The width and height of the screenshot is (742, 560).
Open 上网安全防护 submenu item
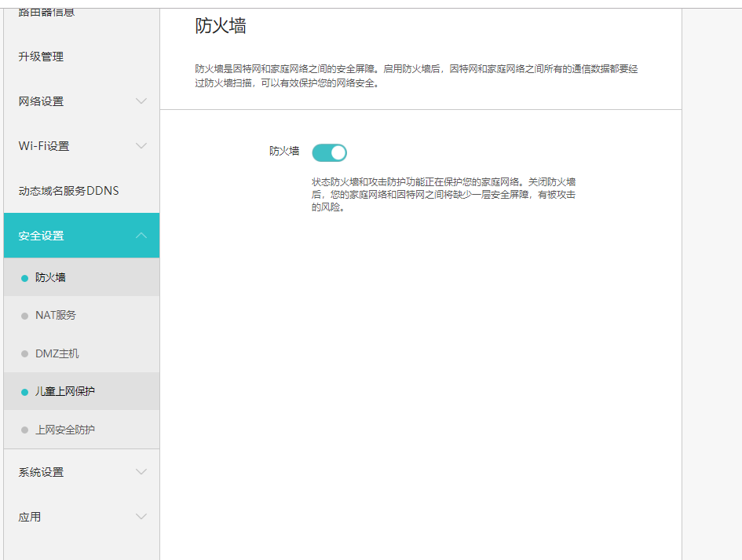(65, 430)
